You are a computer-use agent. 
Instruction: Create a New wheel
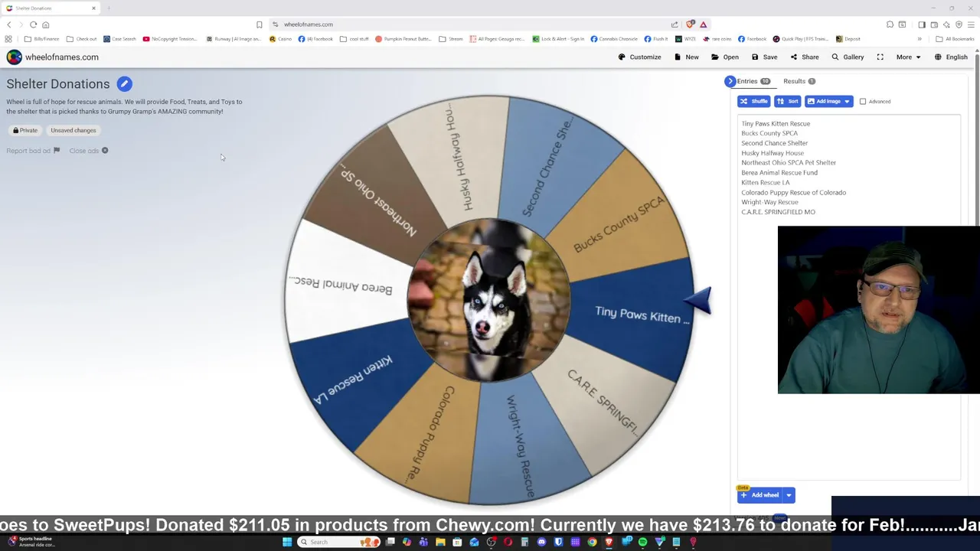[x=686, y=57]
